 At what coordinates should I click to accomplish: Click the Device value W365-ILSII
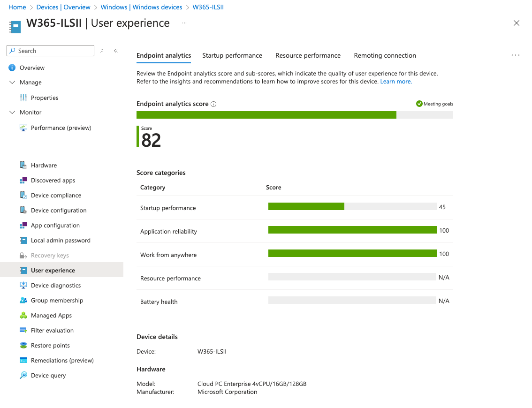212,351
